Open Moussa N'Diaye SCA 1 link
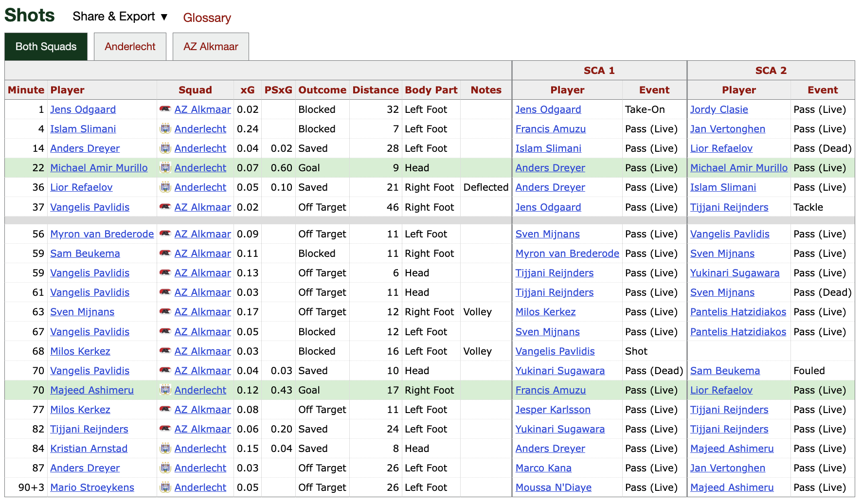This screenshot has height=504, width=862. tap(554, 487)
